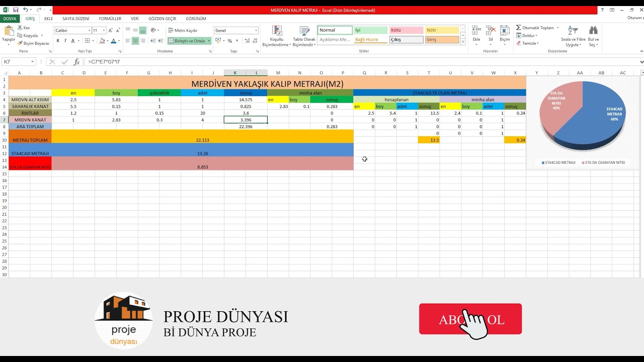The image size is (644, 362).
Task: Toggle left text alignment
Action: tap(128, 41)
